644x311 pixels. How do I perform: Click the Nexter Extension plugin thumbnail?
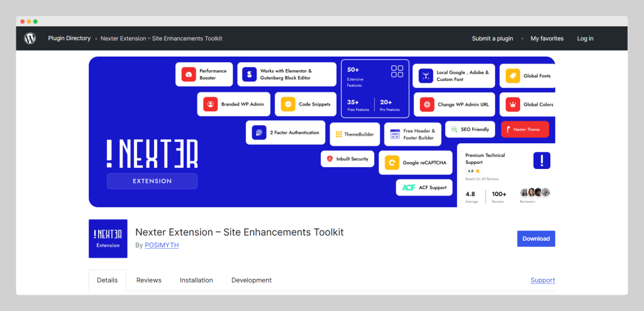point(108,239)
